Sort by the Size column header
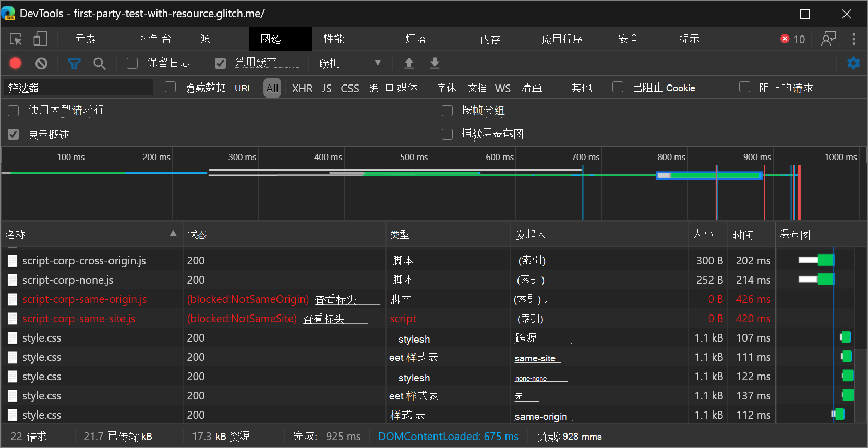 (x=708, y=235)
